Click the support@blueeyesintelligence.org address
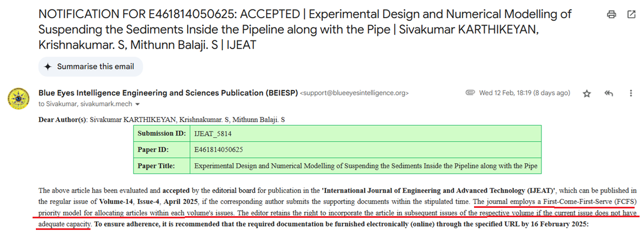Screen dimensions: 644x236 pyautogui.click(x=354, y=93)
